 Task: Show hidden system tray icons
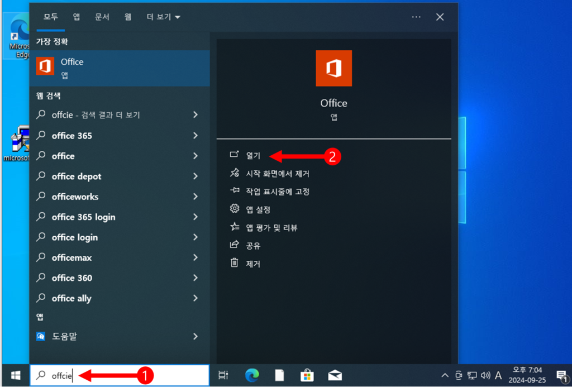click(x=445, y=375)
